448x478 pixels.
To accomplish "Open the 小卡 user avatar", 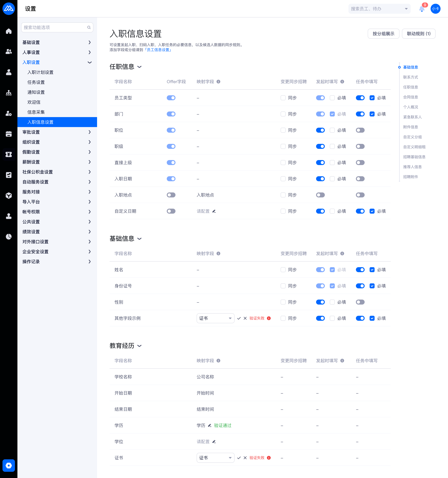I will [x=435, y=9].
